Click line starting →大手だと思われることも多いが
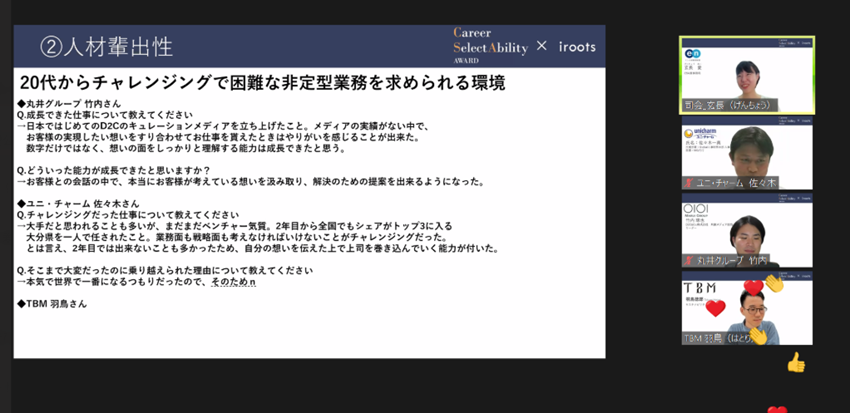Viewport: 850px width, 413px height. tap(234, 226)
